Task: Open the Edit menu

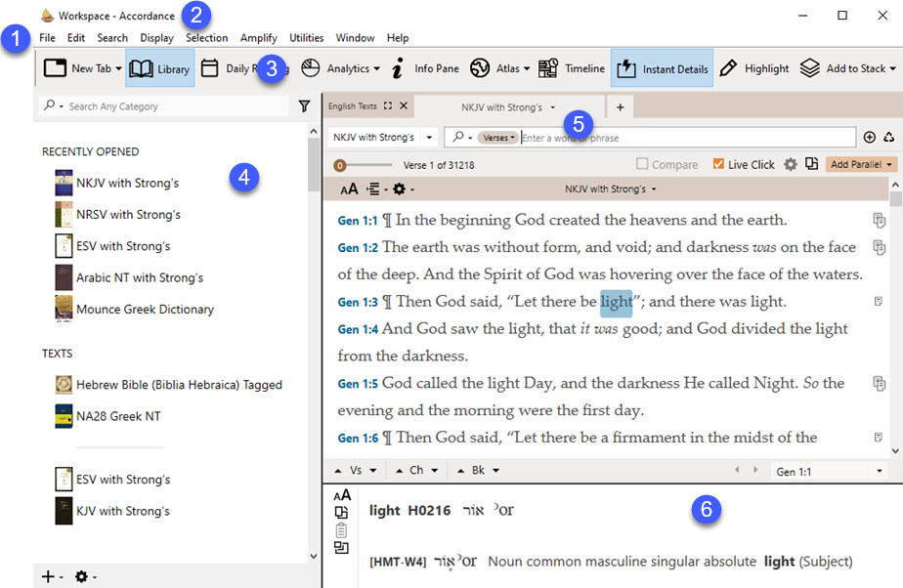Action: tap(76, 38)
